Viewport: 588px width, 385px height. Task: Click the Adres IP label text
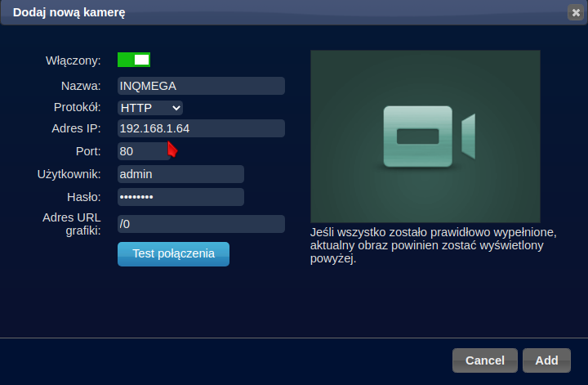(76, 128)
